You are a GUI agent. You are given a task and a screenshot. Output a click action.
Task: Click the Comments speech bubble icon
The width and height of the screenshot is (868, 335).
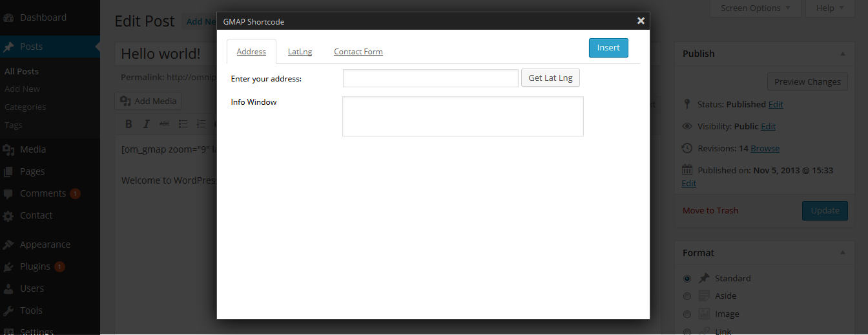9,194
